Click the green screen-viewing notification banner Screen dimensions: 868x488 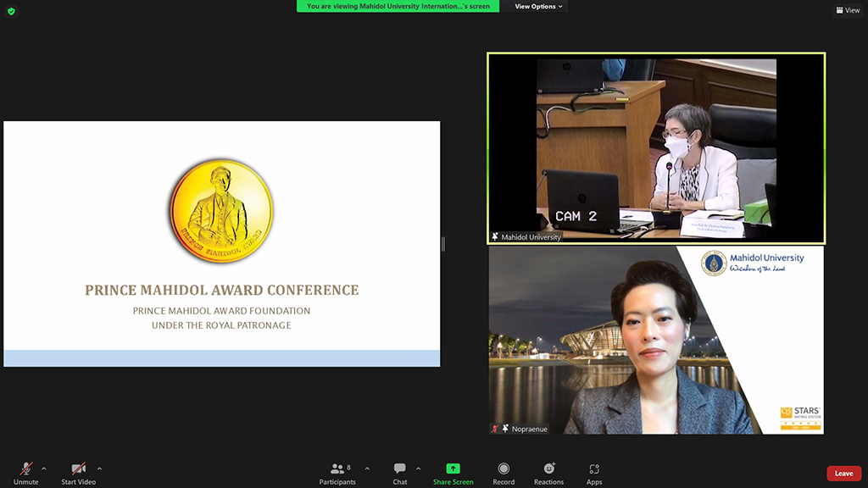[398, 7]
